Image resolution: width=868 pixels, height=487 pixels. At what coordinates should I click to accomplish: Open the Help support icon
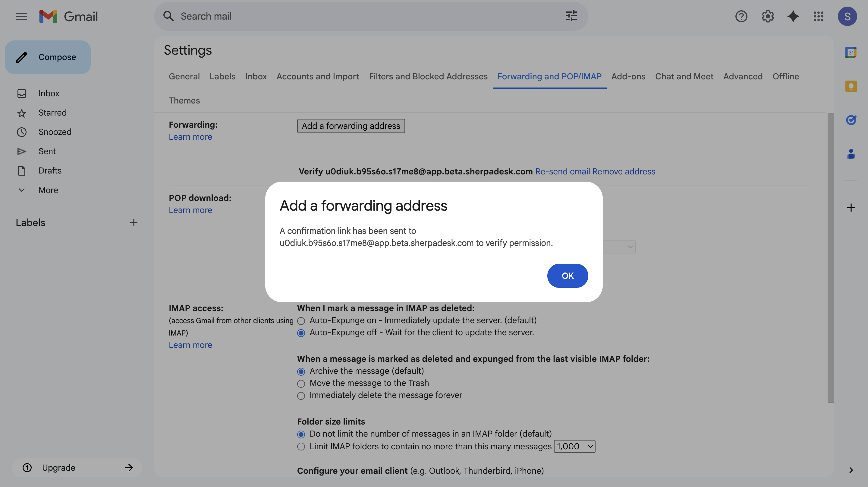click(x=741, y=16)
